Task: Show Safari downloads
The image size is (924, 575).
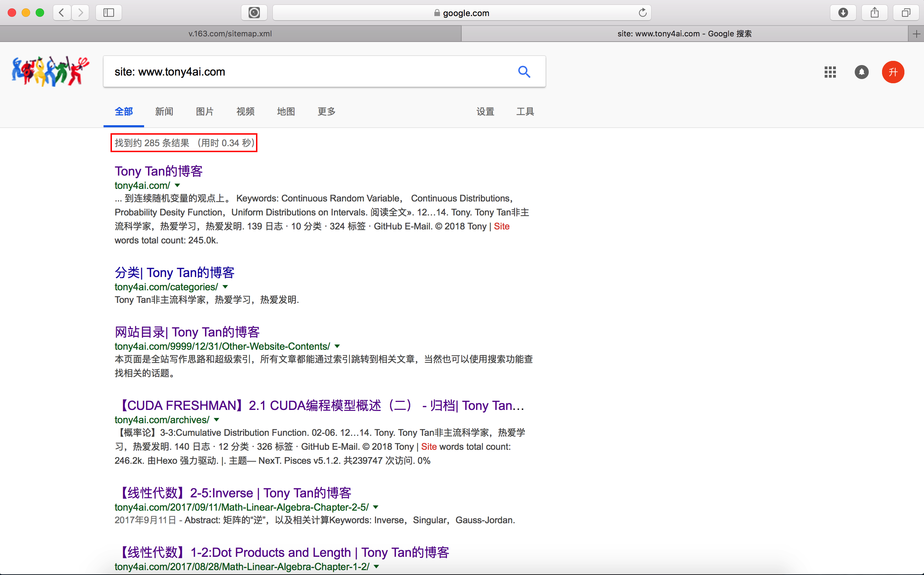Action: [843, 13]
